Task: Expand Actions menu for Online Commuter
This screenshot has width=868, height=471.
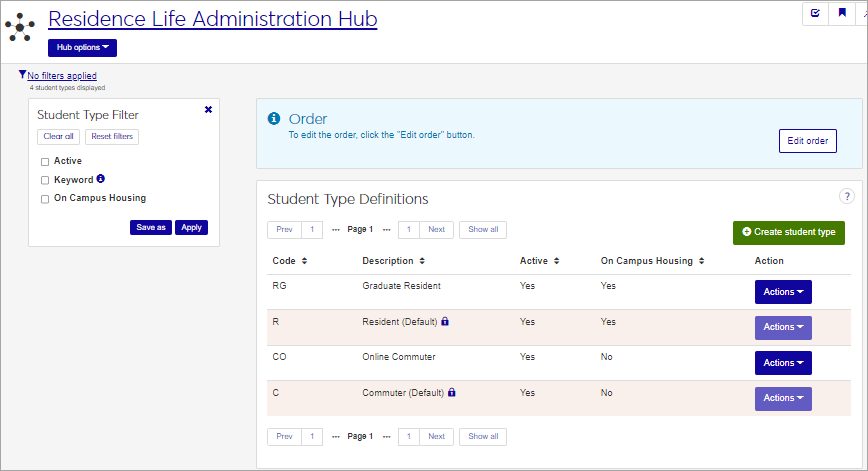Action: 782,363
